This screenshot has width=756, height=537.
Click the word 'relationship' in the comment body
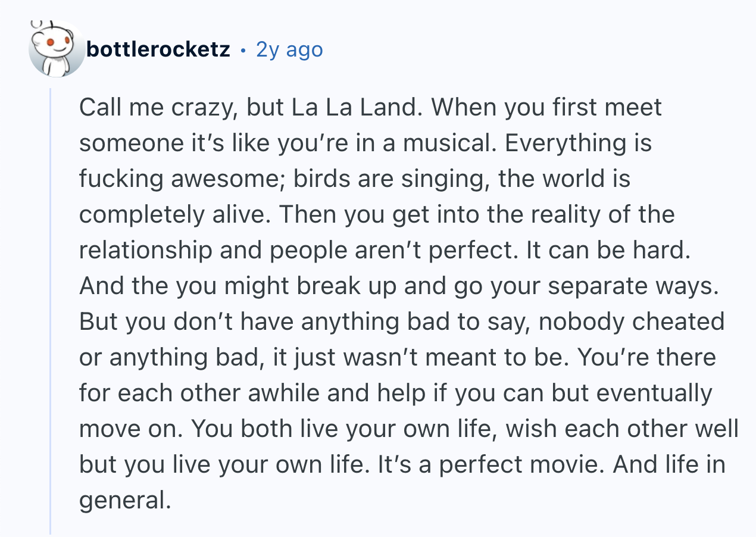click(x=145, y=251)
